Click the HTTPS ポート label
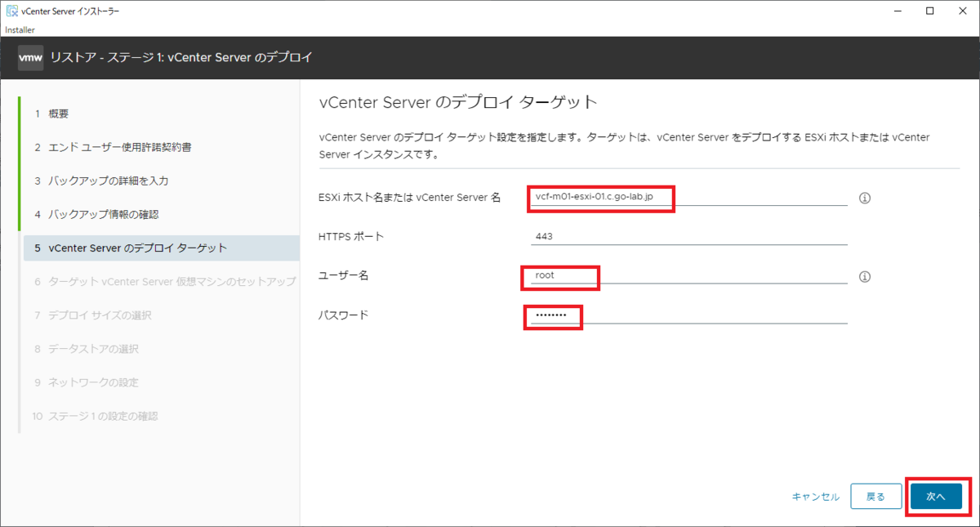The width and height of the screenshot is (980, 527). (x=351, y=237)
